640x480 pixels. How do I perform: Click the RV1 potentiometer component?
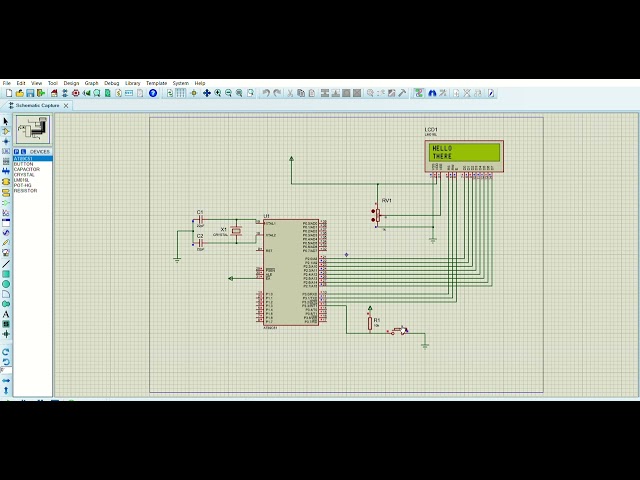coord(377,215)
